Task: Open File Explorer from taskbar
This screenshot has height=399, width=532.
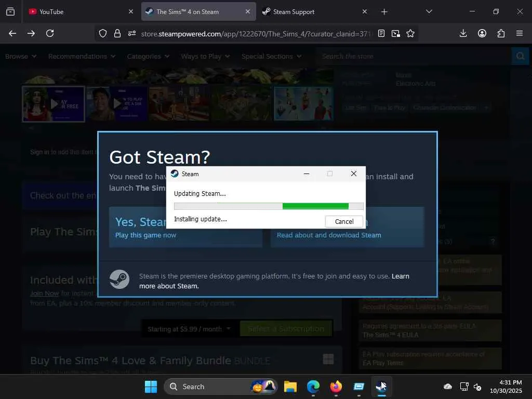Action: (x=290, y=387)
